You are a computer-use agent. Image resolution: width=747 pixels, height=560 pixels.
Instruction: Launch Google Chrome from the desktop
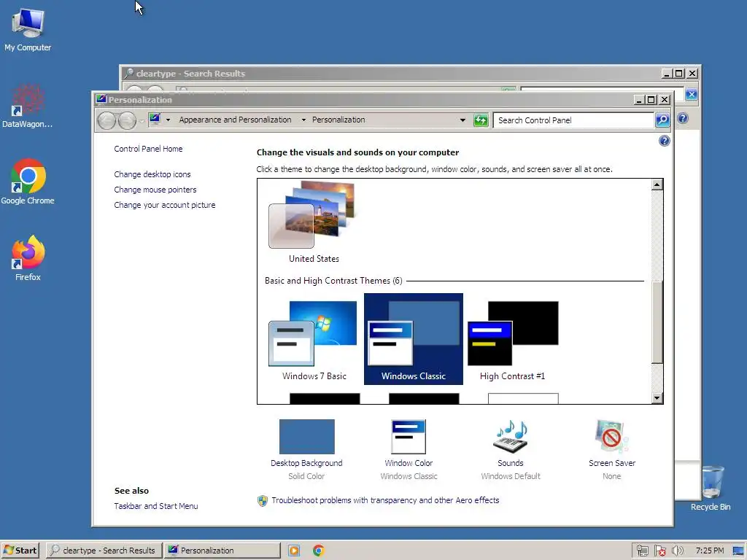coord(28,182)
